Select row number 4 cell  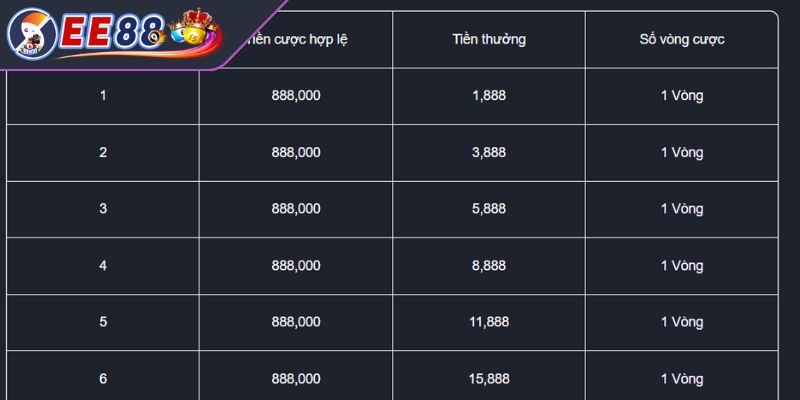point(103,265)
